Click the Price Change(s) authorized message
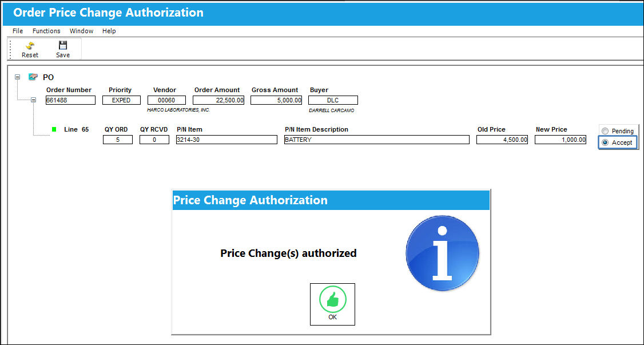This screenshot has height=345, width=644. coord(288,253)
